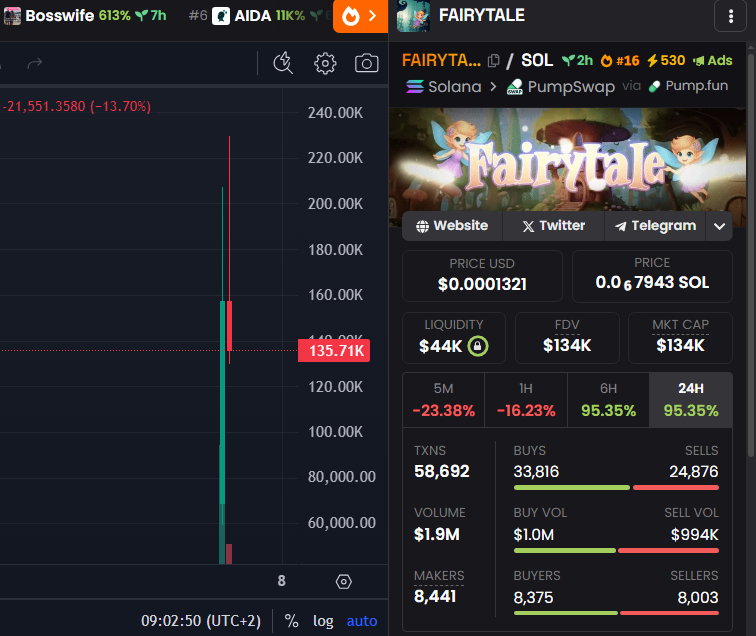Click the BUYERS 8,375 value
Viewport: 756px width, 636px height.
tap(533, 598)
